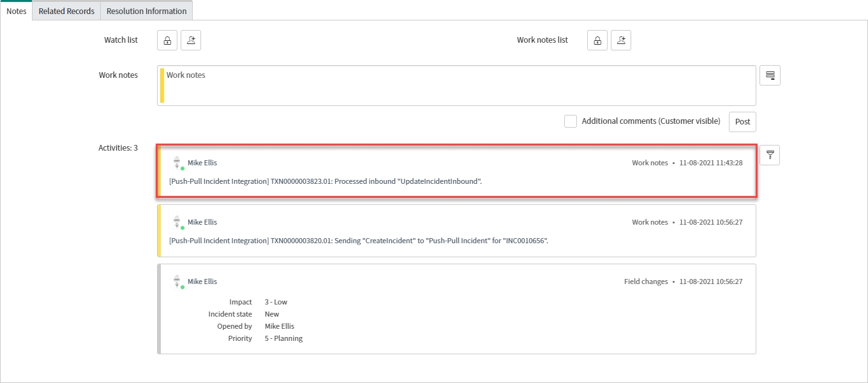The width and height of the screenshot is (868, 383).
Task: Click the Watch list lock icon
Action: coord(167,40)
